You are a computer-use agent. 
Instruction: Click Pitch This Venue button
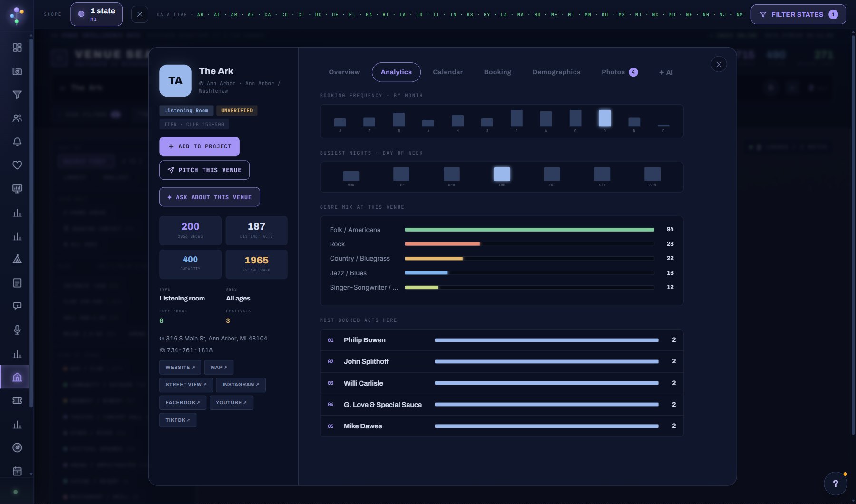click(204, 170)
